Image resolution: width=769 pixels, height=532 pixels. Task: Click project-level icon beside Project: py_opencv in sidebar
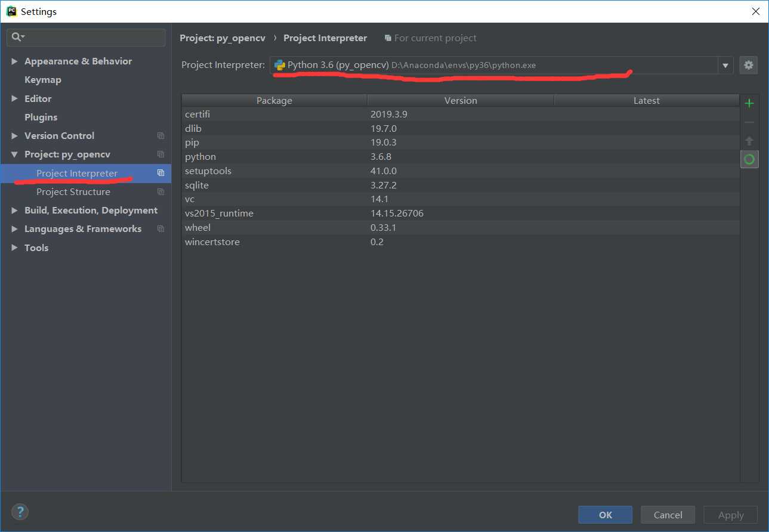pos(160,154)
